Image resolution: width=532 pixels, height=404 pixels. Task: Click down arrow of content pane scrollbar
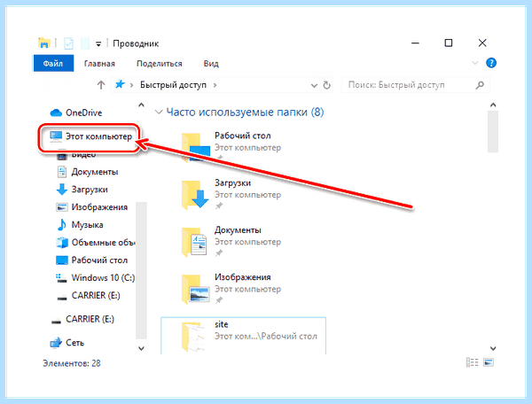click(493, 348)
